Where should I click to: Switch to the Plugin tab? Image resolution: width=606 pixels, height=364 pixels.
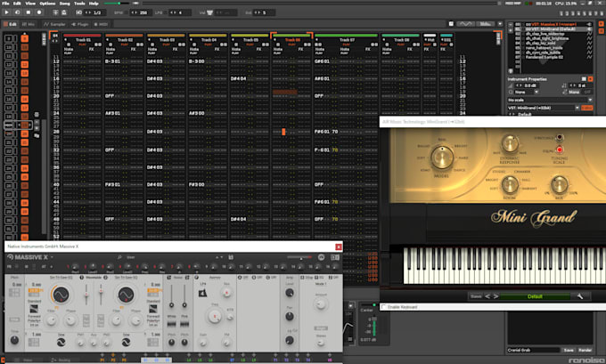tap(80, 24)
